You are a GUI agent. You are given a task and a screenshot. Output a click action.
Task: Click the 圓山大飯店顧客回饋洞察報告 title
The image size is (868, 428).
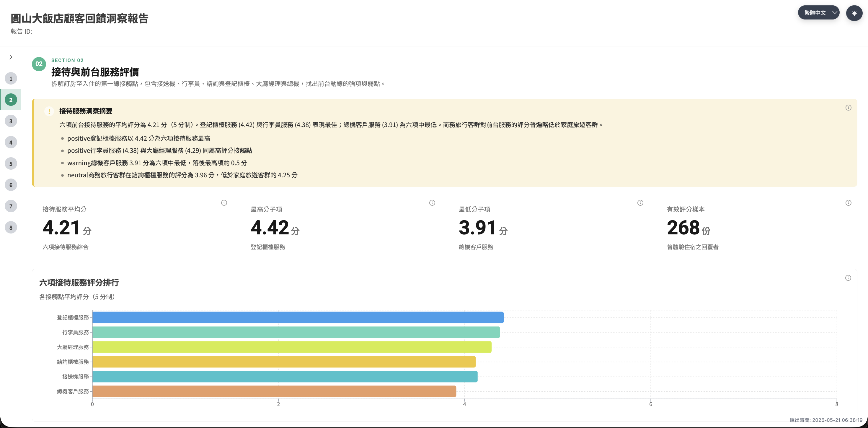79,18
